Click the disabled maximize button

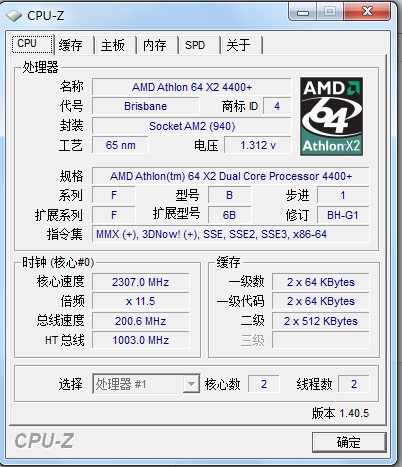tap(330, 12)
